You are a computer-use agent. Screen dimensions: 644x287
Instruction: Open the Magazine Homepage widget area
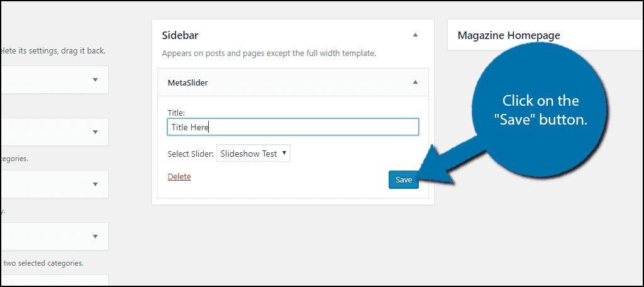pyautogui.click(x=545, y=35)
